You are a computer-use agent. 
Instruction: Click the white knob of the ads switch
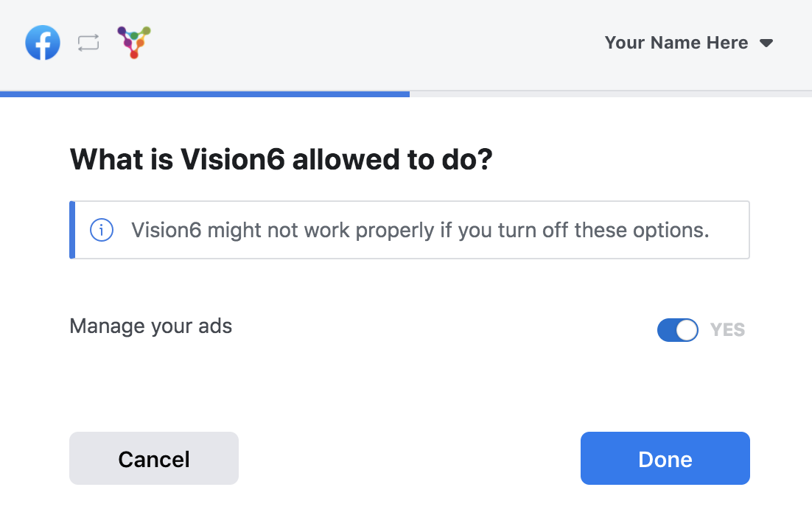pos(687,330)
